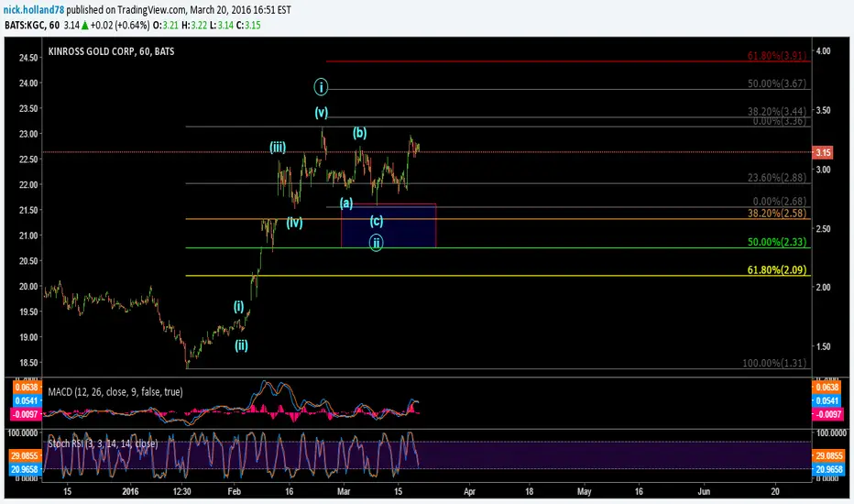Select the (c) wave label
Image resolution: width=854 pixels, height=504 pixels.
point(377,221)
